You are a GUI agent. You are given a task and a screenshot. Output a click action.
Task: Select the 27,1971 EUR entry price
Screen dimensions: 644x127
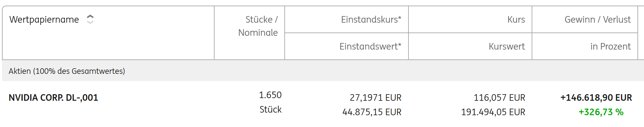375,97
